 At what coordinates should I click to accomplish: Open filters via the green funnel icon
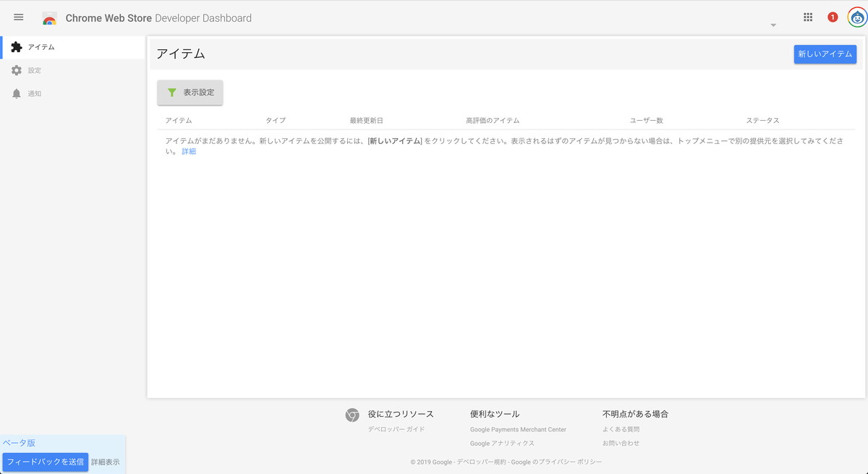click(x=171, y=92)
